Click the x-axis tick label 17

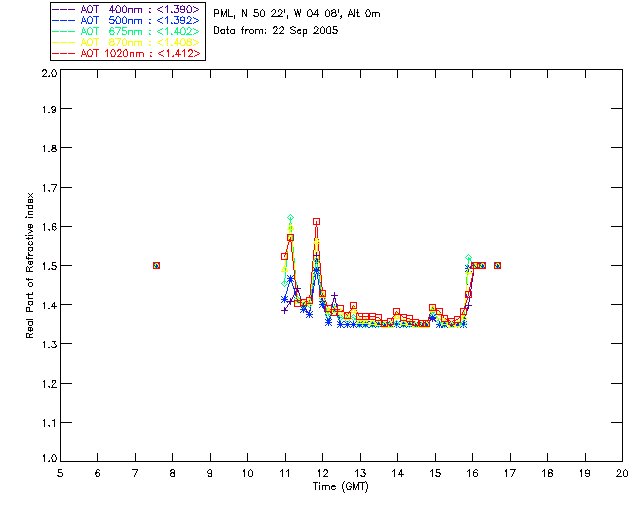point(510,473)
